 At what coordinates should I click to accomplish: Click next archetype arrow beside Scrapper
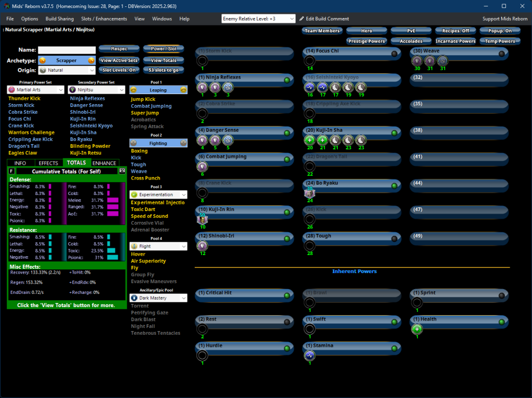pos(92,61)
